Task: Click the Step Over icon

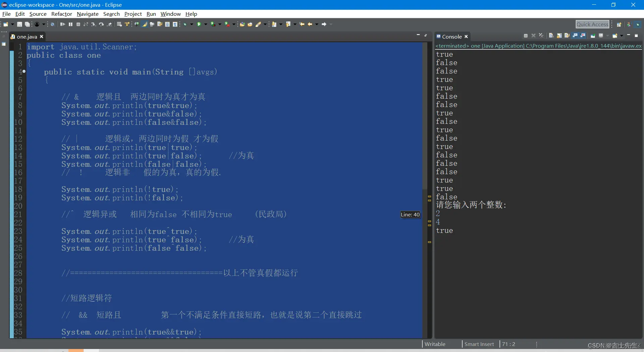Action: coord(101,24)
